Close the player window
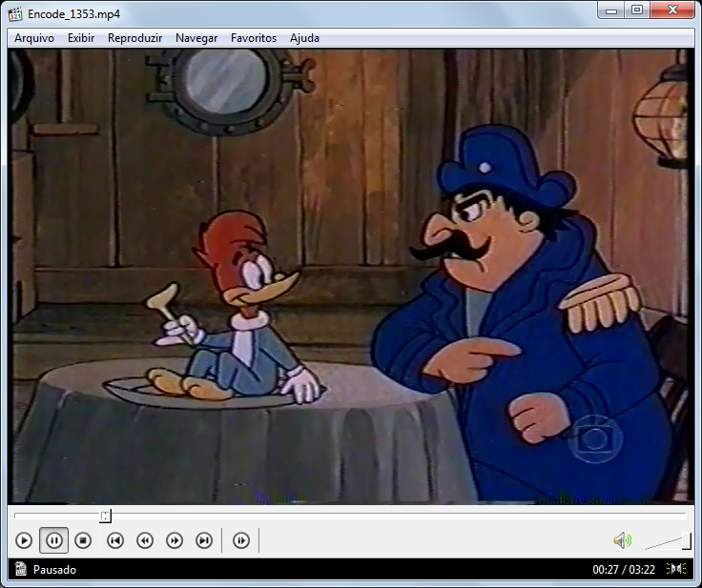Screen dimensions: 702x588 pos(672,10)
